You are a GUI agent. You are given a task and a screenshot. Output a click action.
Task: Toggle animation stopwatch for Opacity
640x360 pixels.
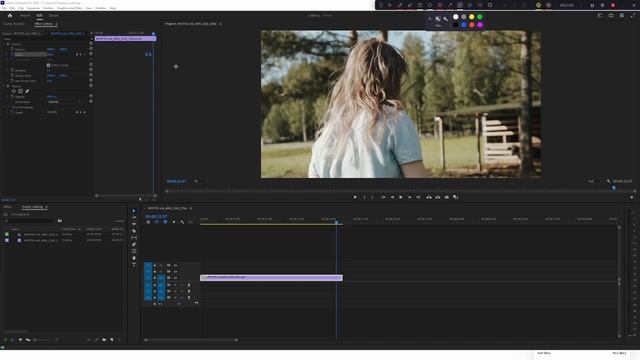tap(12, 97)
